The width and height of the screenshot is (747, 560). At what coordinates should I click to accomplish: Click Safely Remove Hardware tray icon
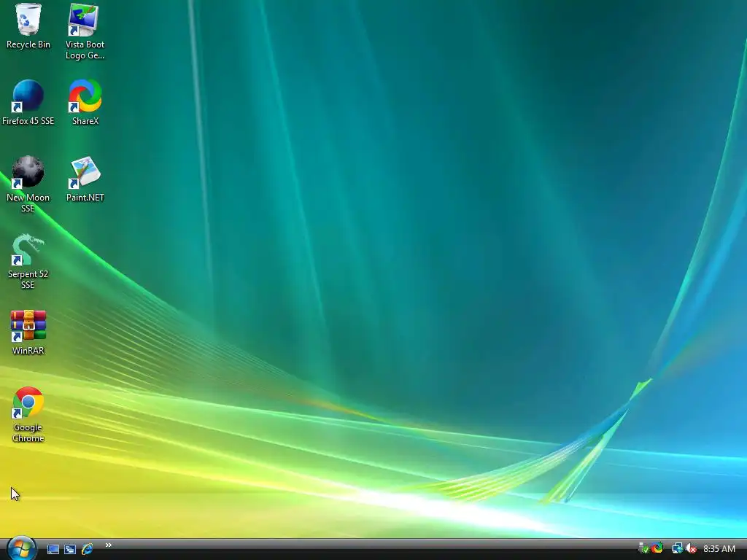coord(643,548)
